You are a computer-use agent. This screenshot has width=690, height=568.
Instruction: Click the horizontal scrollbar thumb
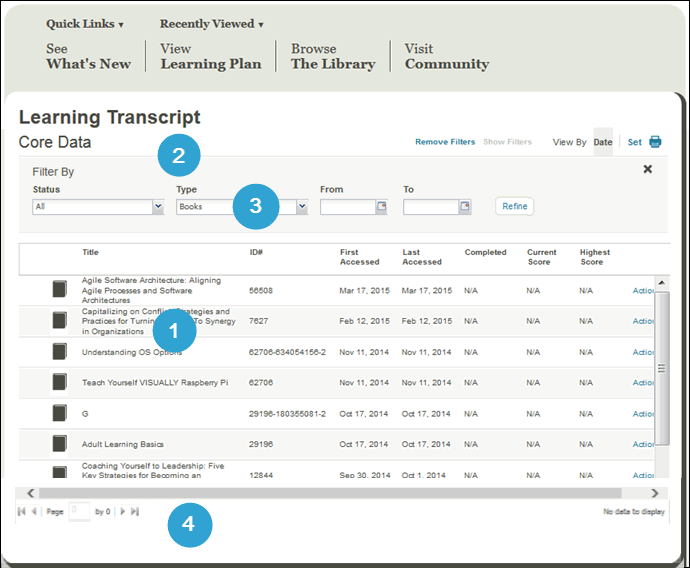(x=330, y=493)
